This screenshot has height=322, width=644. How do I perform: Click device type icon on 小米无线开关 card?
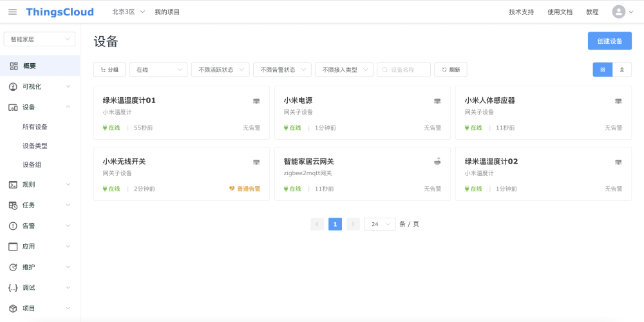coord(256,162)
